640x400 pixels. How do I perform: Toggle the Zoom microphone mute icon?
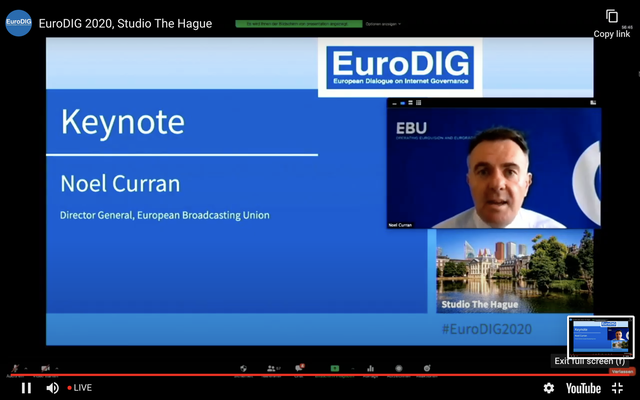click(x=15, y=368)
